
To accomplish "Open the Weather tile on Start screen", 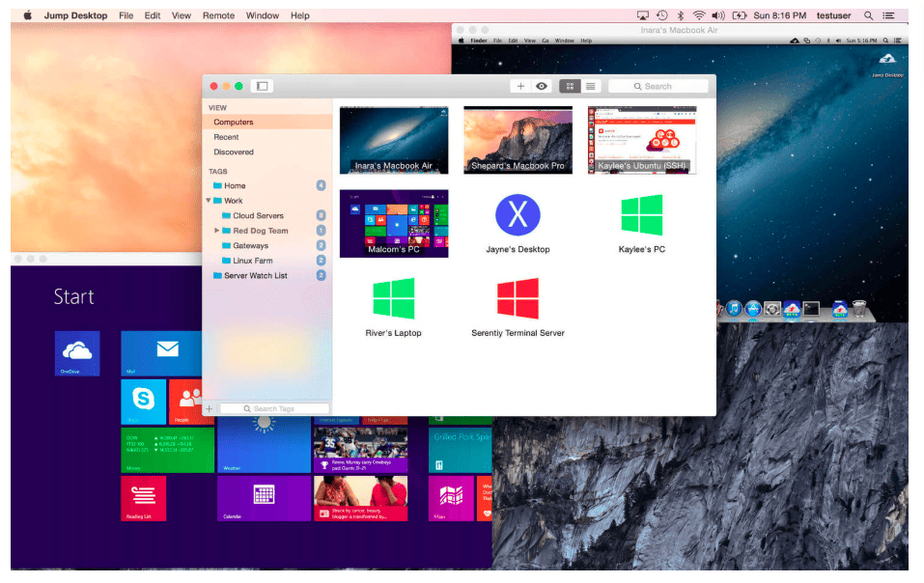I will (264, 445).
